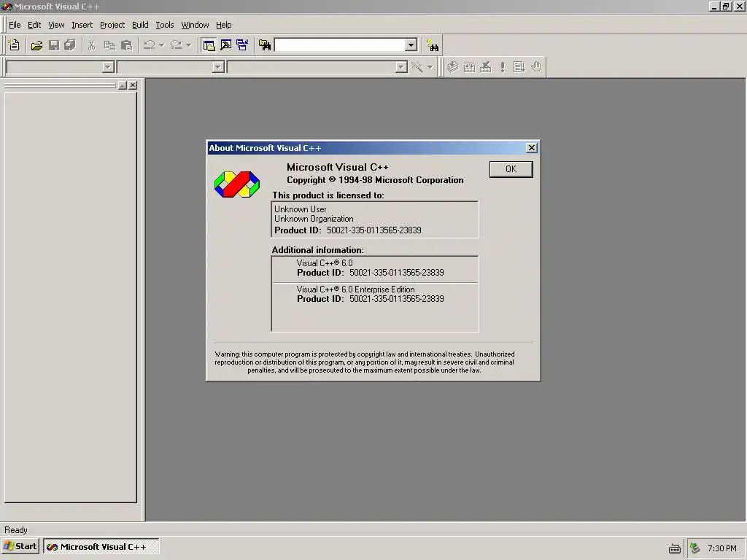Screen dimensions: 747x560
Task: Open the Project menu
Action: [x=112, y=25]
